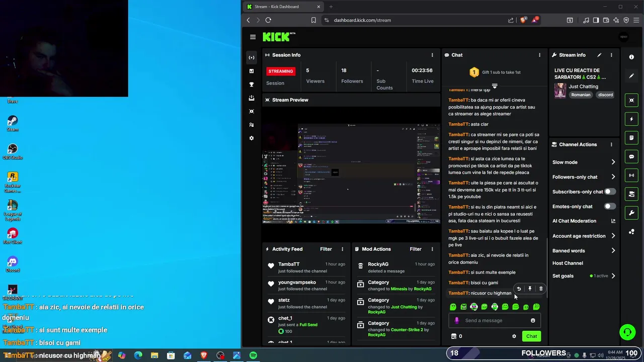Open the wrench icon in right rail

[x=631, y=213]
